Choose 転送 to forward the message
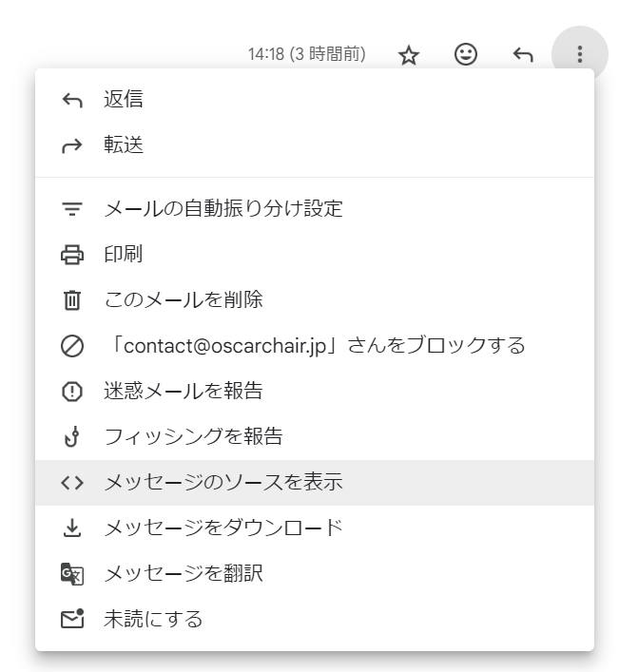Image resolution: width=638 pixels, height=672 pixels. [124, 145]
